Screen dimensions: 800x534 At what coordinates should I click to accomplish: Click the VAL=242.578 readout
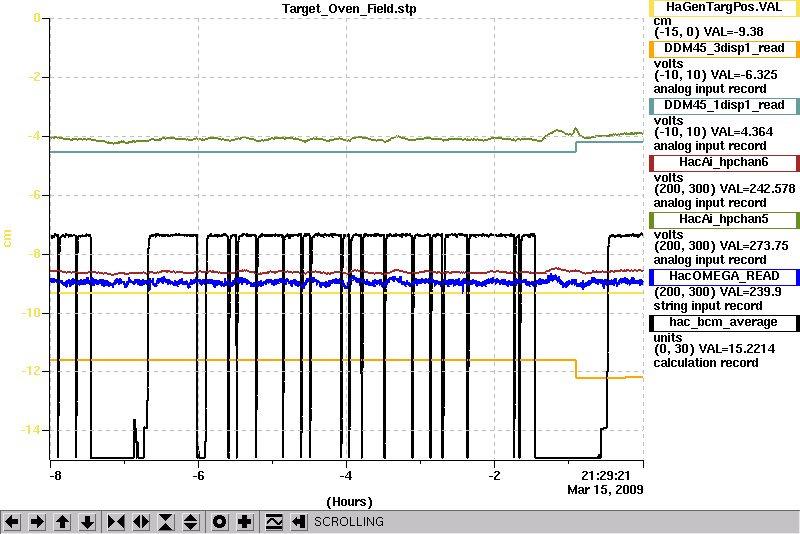pyautogui.click(x=758, y=189)
